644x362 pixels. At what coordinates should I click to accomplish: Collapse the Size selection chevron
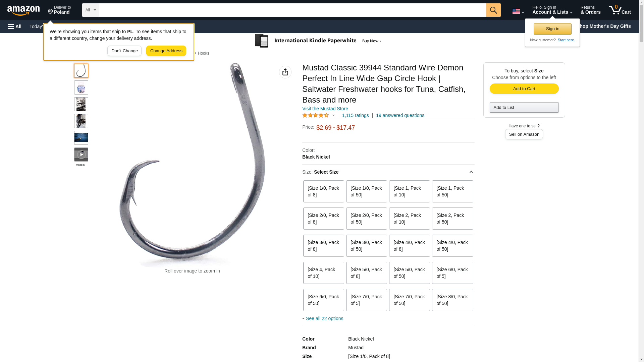[471, 172]
